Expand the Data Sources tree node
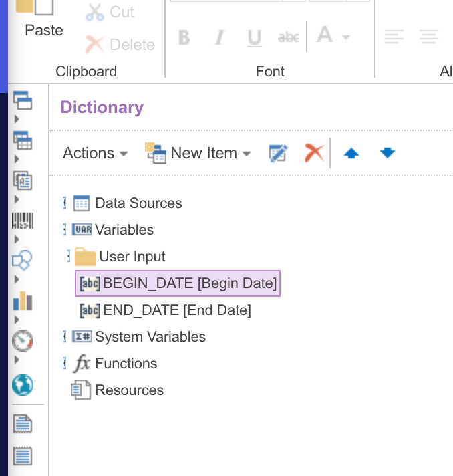Viewport: 453px width, 476px height. 65,203
